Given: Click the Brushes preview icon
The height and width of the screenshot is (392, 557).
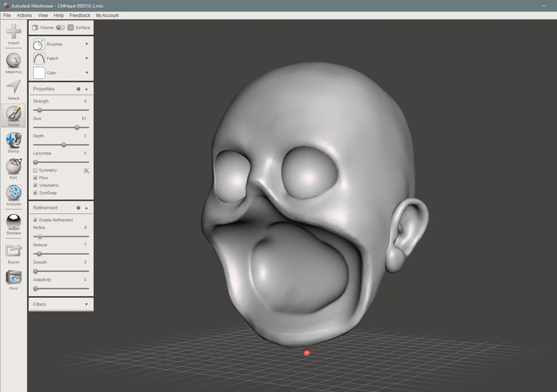Looking at the screenshot, I should (39, 44).
